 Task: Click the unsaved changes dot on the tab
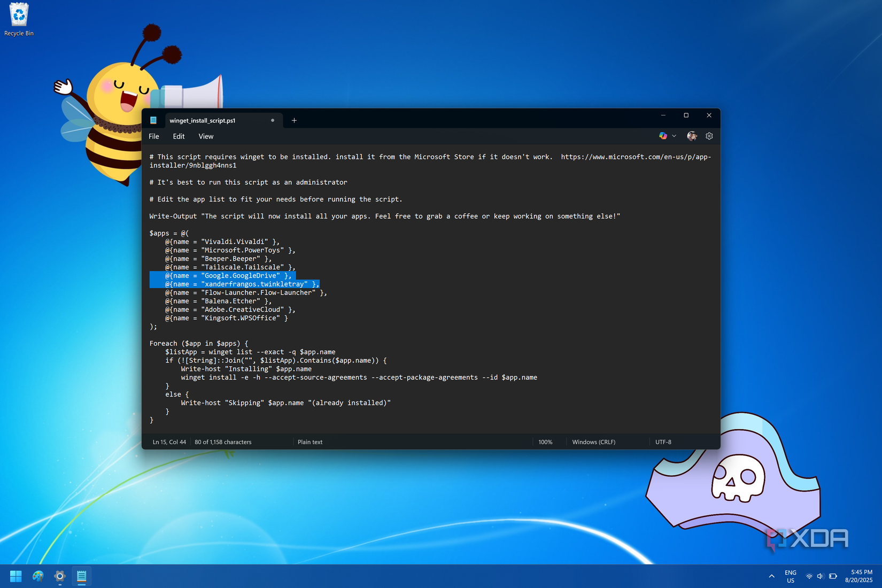point(273,120)
